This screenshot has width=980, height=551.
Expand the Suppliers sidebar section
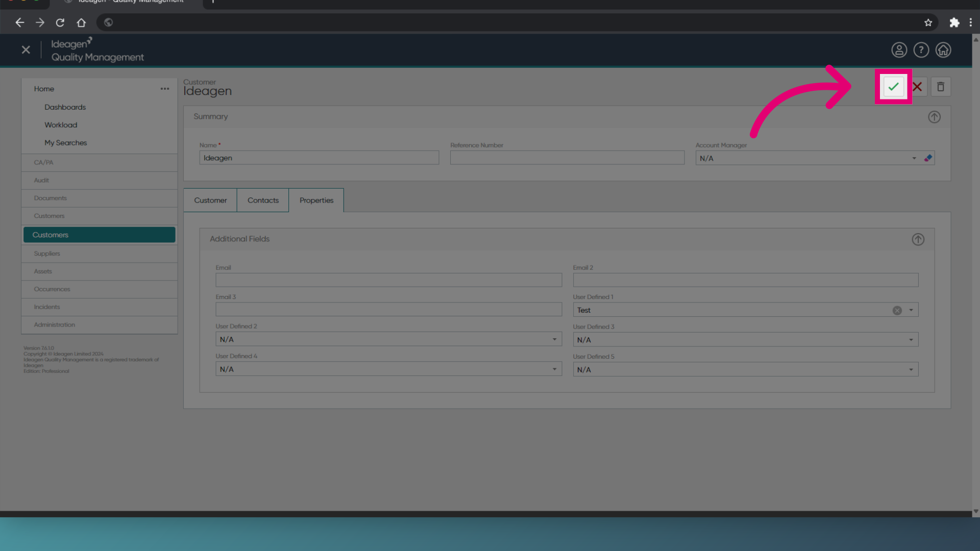click(100, 254)
